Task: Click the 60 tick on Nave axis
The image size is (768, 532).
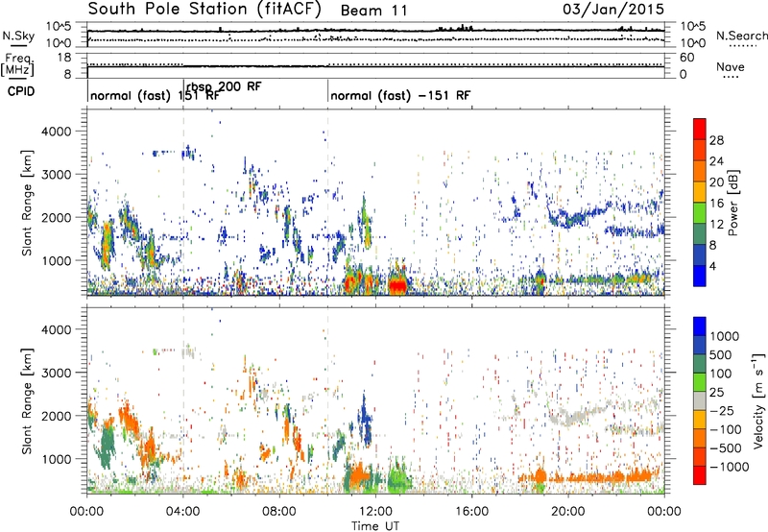Action: pyautogui.click(x=687, y=58)
